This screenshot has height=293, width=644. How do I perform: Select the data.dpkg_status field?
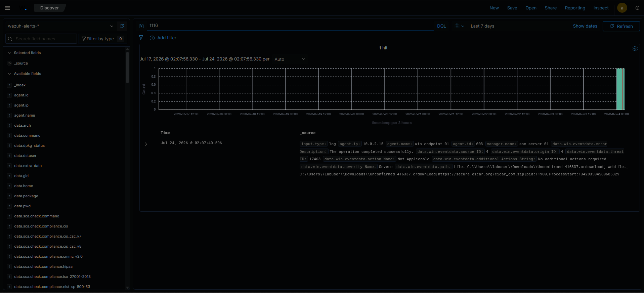[29, 145]
